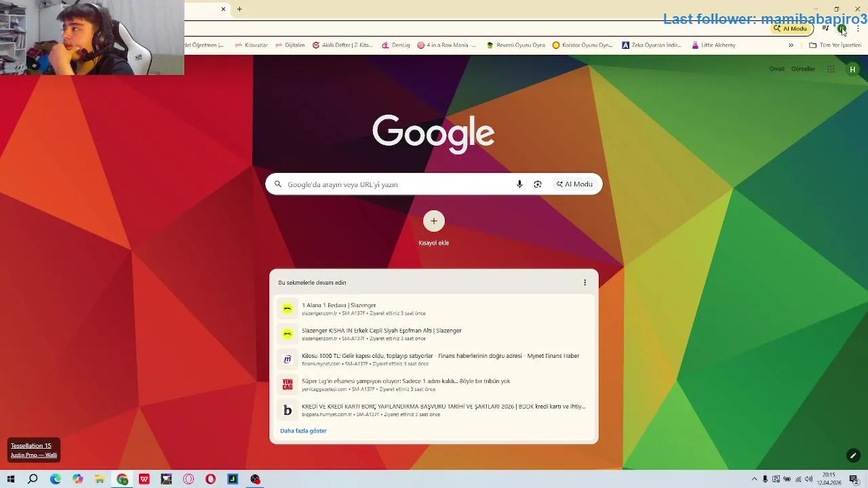Screen dimensions: 868x488
Task: Launch Microsoft Edge from taskbar
Action: 56,479
